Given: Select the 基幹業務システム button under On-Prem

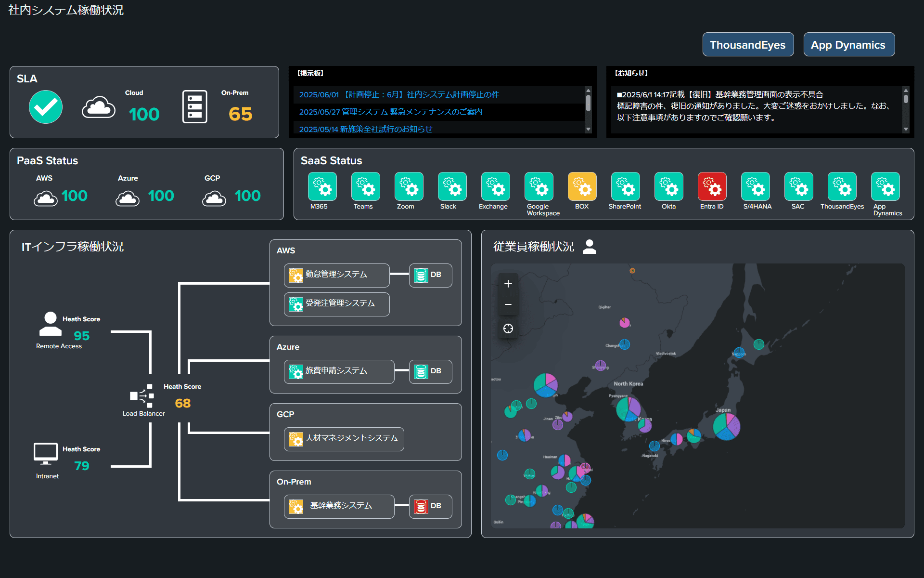Looking at the screenshot, I should point(339,506).
